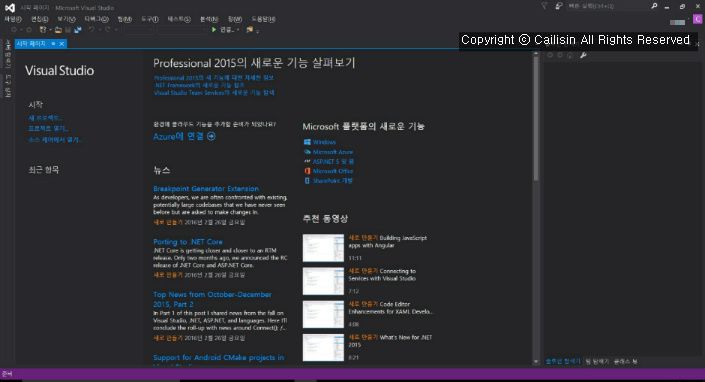Click the feedback icon in title bar

(x=558, y=6)
